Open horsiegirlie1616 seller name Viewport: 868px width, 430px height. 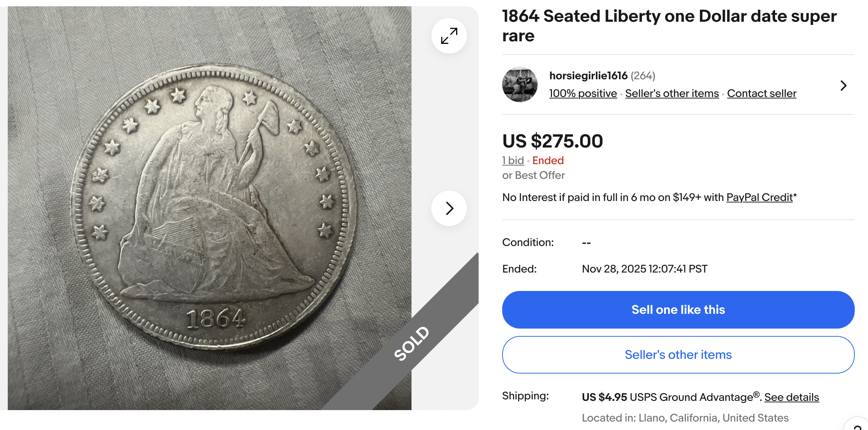pos(588,76)
